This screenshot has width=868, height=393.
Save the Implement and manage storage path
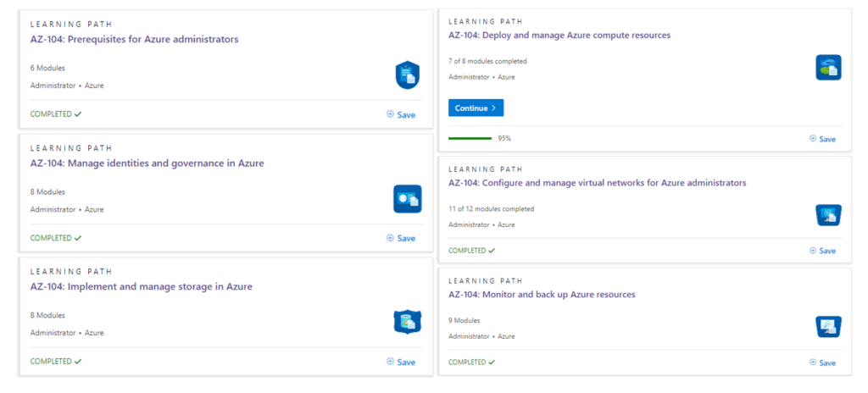point(401,362)
